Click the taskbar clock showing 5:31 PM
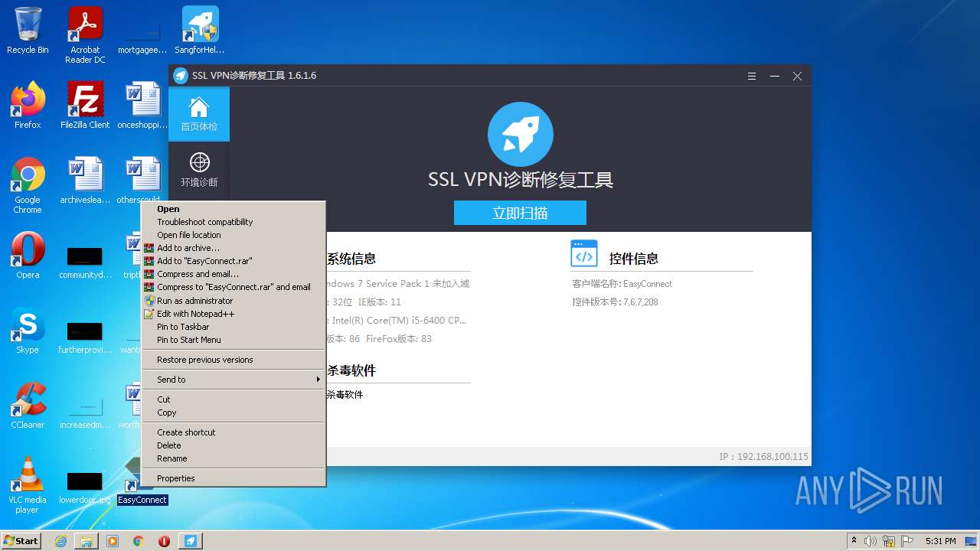 point(941,541)
